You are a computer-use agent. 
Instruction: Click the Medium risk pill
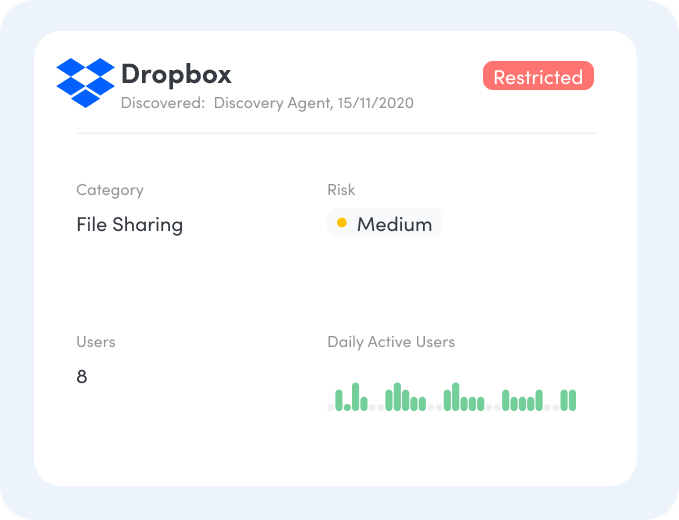click(x=385, y=223)
